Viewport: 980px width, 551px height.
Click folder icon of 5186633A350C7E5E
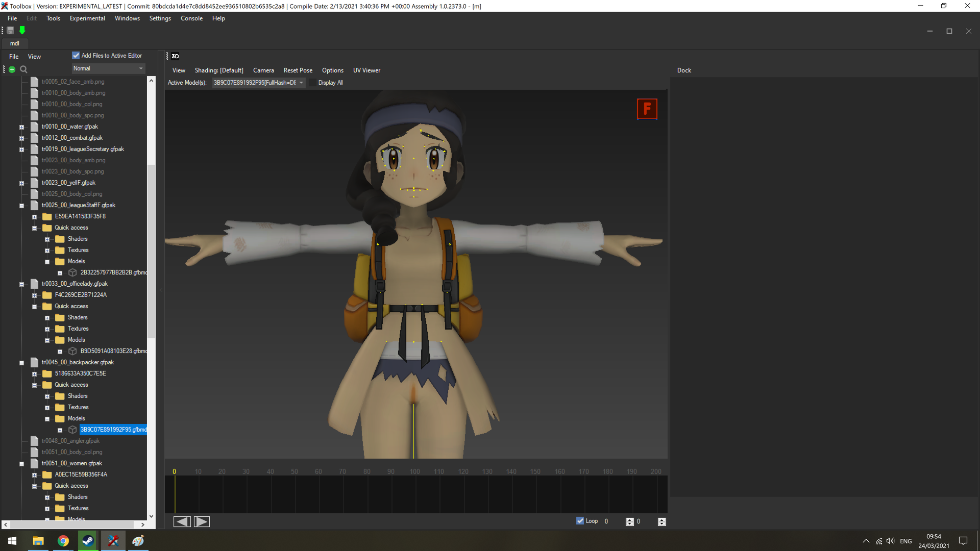coord(47,373)
